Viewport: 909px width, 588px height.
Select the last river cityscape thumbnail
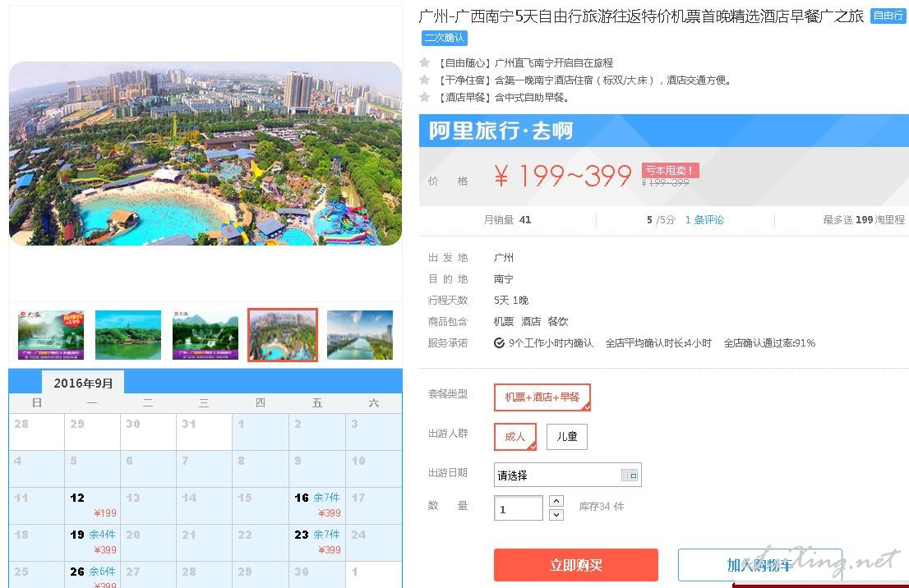pos(359,335)
